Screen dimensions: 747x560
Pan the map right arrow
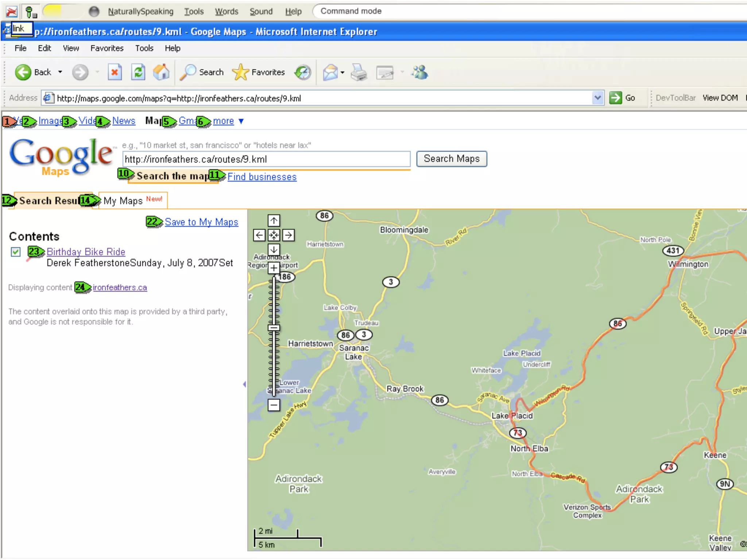pos(289,235)
